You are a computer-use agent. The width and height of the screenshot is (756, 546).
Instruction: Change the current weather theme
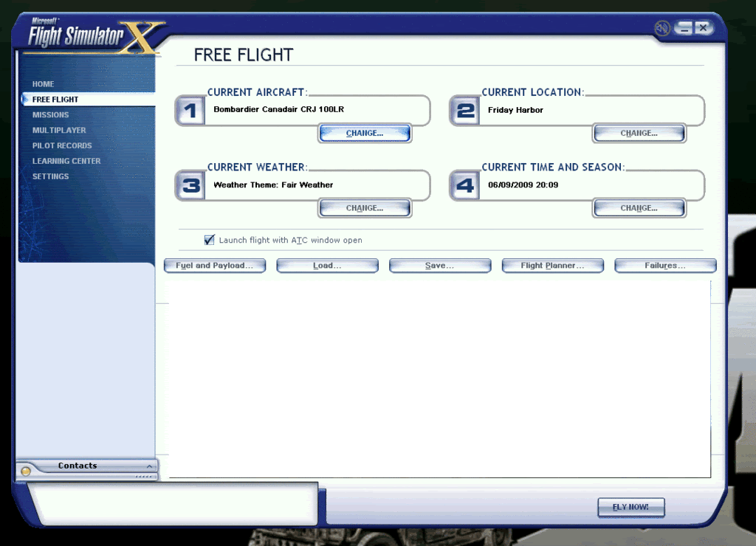pos(365,208)
